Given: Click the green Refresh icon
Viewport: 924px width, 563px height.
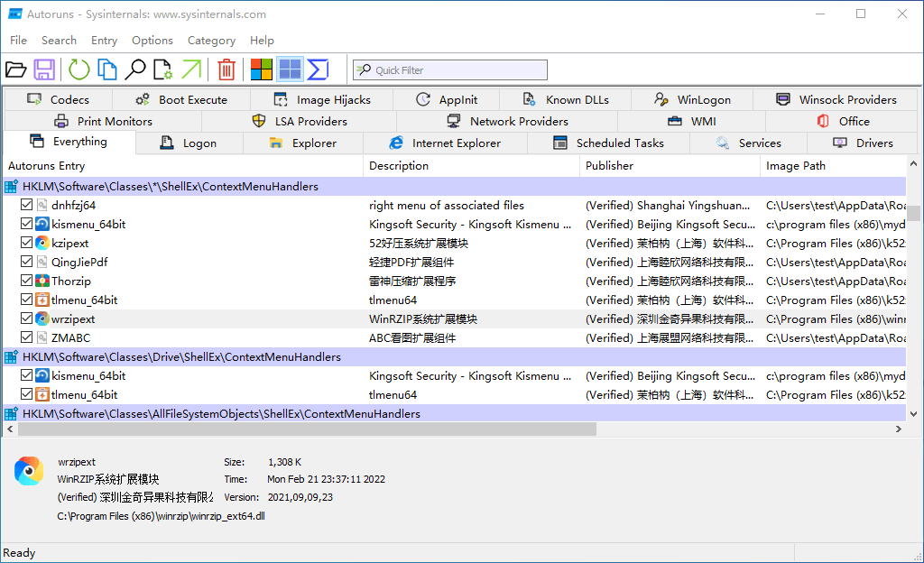Looking at the screenshot, I should click(79, 69).
